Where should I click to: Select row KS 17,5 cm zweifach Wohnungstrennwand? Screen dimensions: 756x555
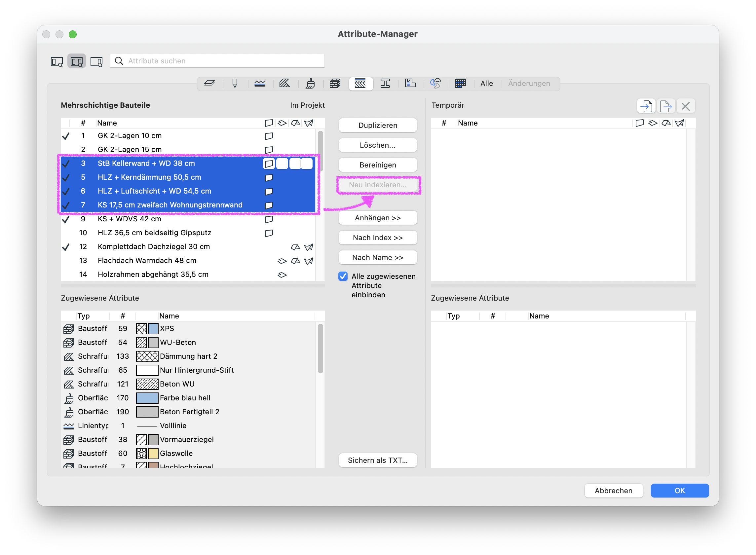tap(188, 205)
